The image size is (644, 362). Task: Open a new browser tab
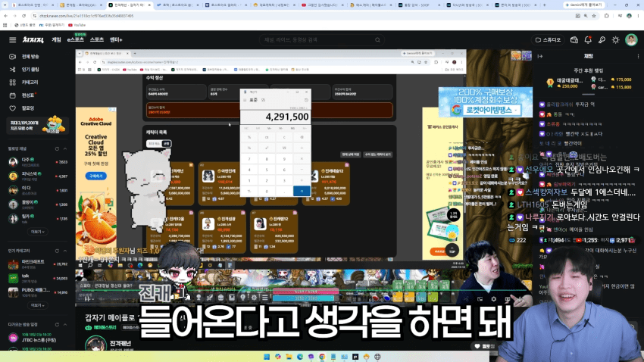click(x=545, y=5)
